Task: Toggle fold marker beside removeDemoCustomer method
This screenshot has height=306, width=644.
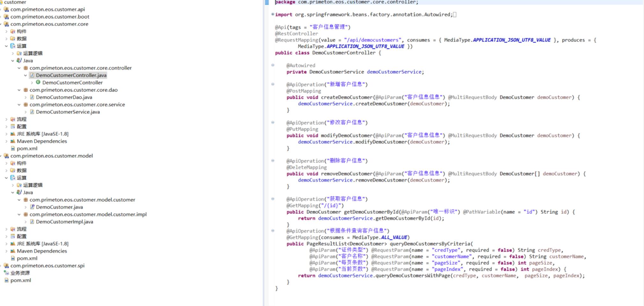Action: pyautogui.click(x=273, y=161)
